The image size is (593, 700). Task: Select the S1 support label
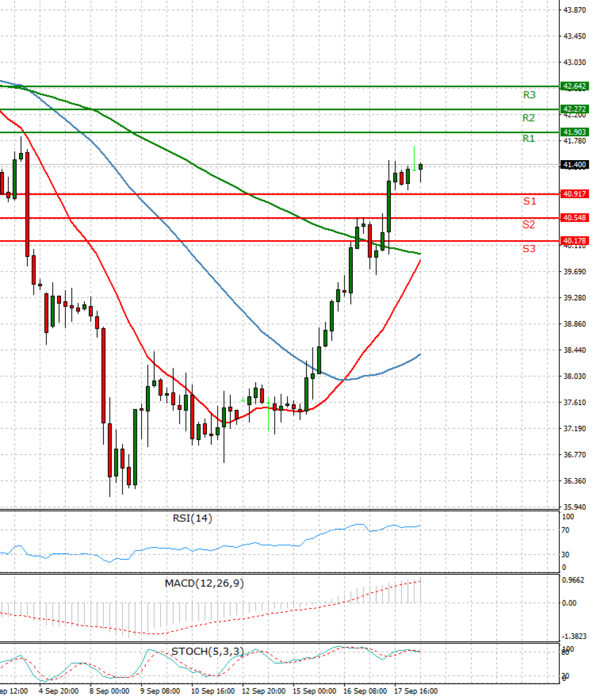(x=530, y=201)
